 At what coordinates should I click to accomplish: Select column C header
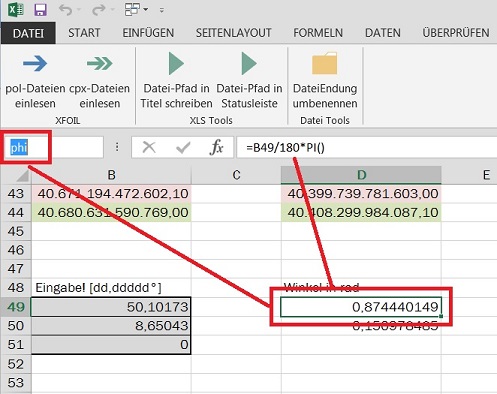pyautogui.click(x=236, y=175)
